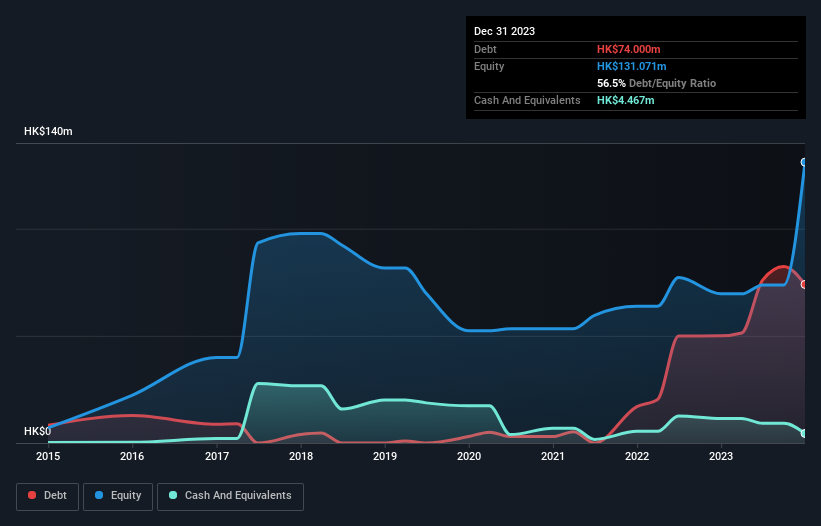Toggle the Debt series legend button
The image size is (821, 526).
pos(48,496)
